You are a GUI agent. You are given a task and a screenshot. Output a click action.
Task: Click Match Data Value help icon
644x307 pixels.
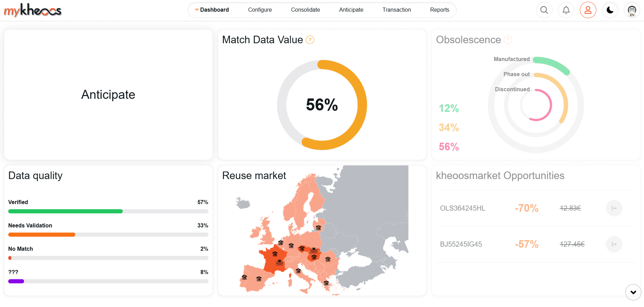coord(310,40)
